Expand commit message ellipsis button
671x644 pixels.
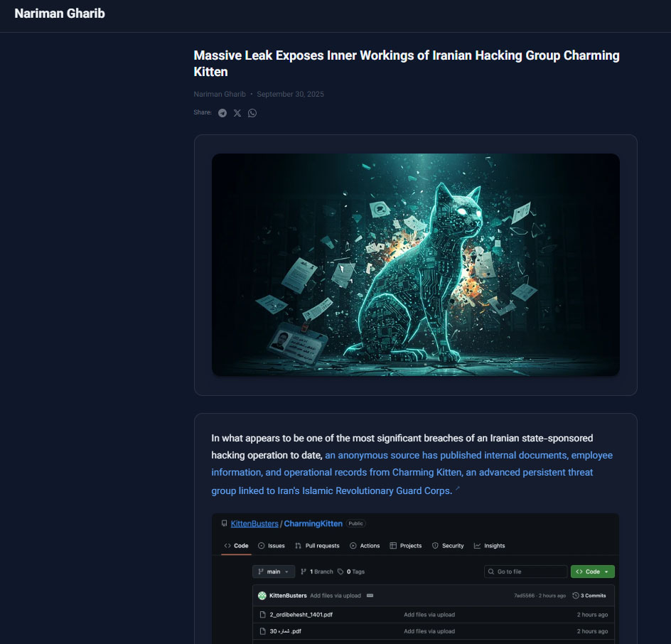[x=370, y=596]
